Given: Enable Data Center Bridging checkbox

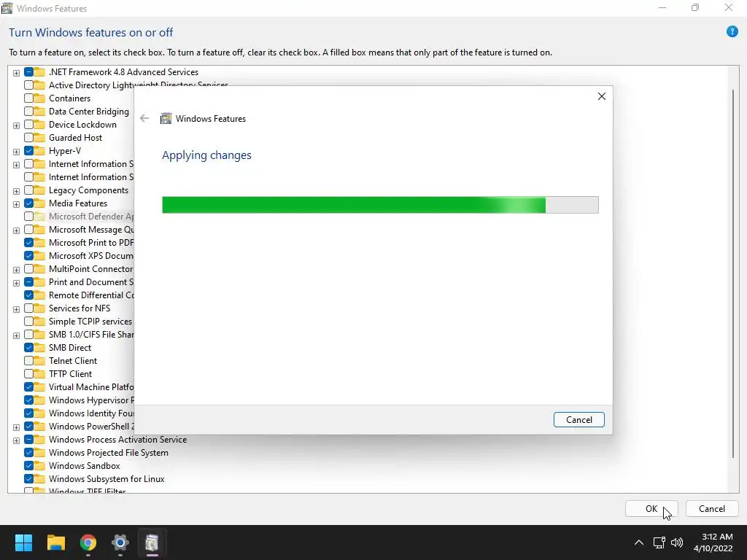Looking at the screenshot, I should point(28,112).
